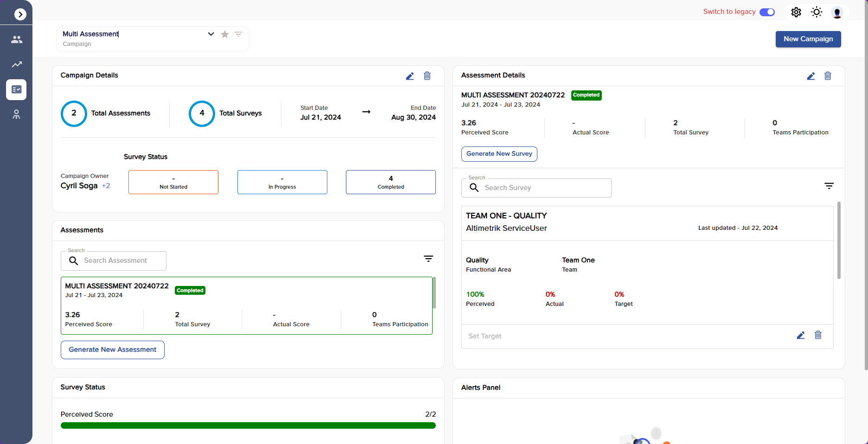Edit the Campaign Details via pencil icon
868x444 pixels.
(410, 76)
